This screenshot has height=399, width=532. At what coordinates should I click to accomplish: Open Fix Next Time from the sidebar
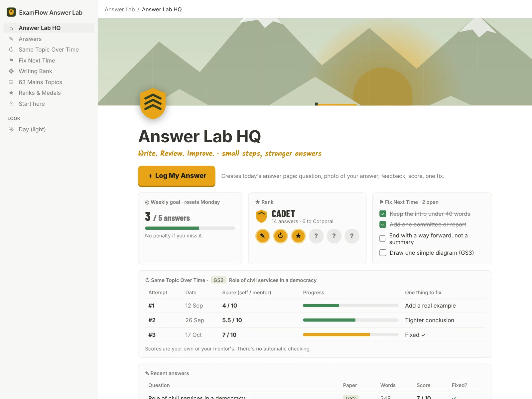point(49,61)
